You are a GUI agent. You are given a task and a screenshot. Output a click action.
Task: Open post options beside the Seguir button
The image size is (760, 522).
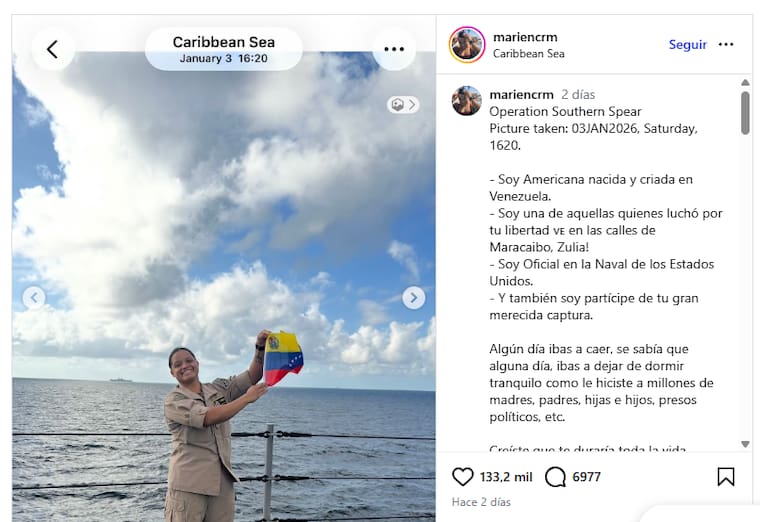726,45
